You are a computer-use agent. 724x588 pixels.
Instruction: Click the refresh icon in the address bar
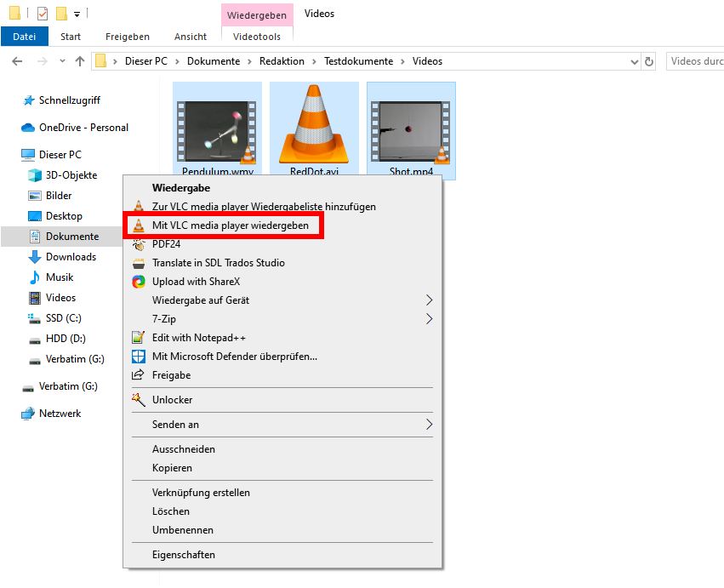click(x=647, y=61)
